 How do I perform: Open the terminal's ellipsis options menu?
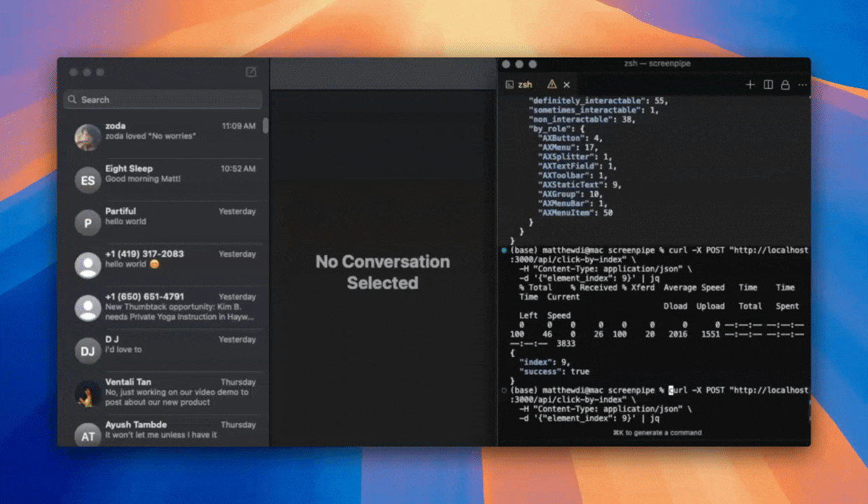tap(801, 84)
